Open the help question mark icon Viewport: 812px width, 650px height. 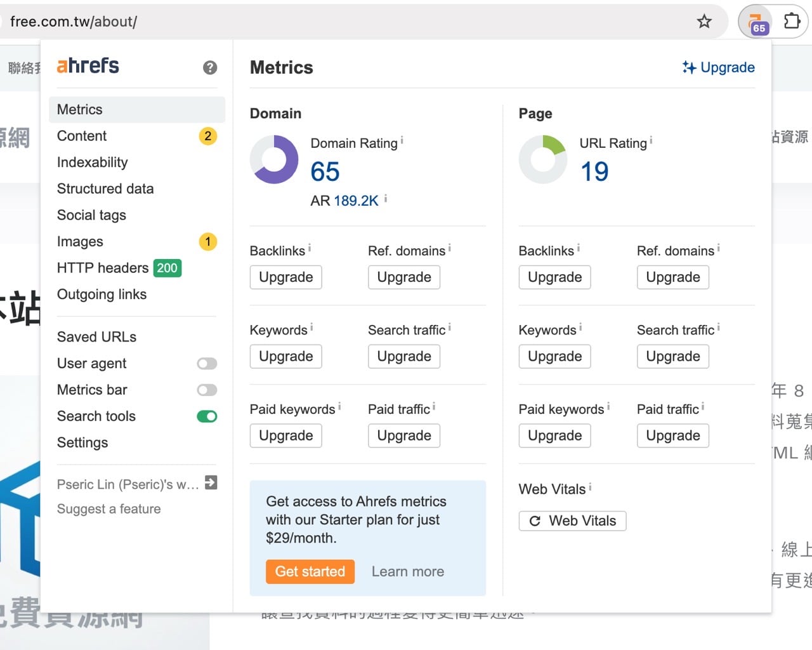pyautogui.click(x=210, y=67)
